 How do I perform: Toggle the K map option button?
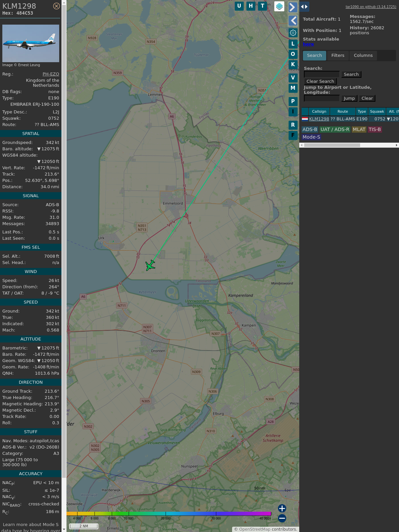293,65
